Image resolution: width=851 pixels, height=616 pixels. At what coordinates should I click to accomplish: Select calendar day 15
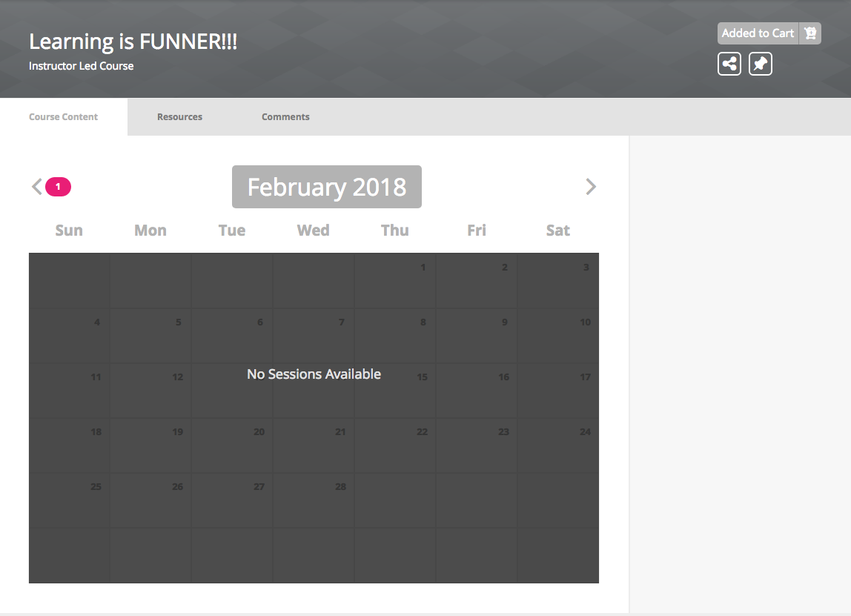395,390
